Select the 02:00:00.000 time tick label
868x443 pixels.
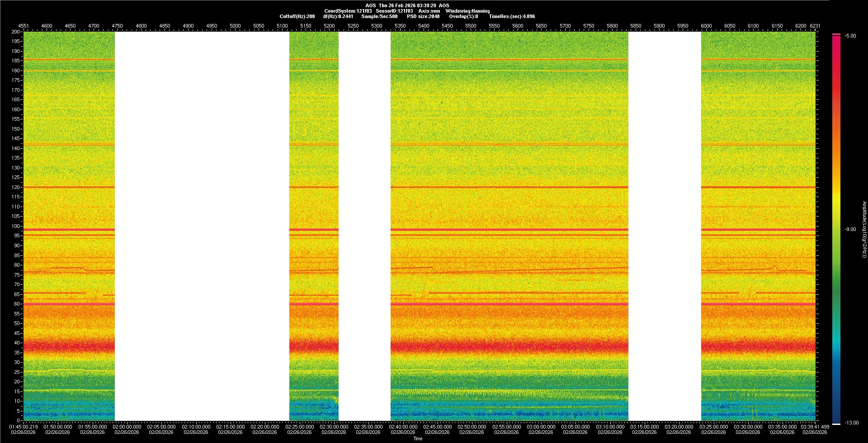[x=127, y=427]
